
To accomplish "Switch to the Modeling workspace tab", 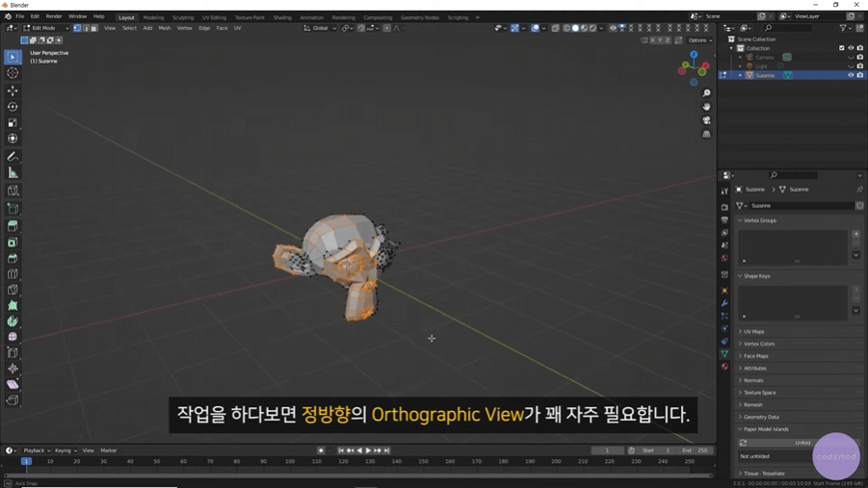I will tap(153, 17).
